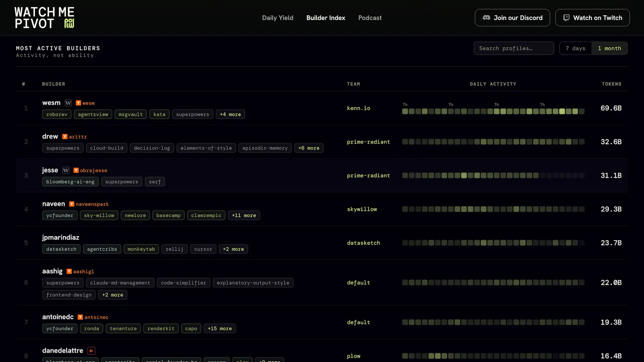644x362 pixels.
Task: Click Y Combinator icon beside antoinec
Action: click(80, 317)
